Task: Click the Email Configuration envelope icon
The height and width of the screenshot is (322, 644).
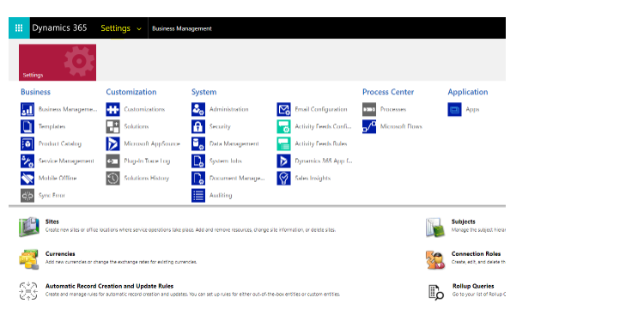Action: click(x=284, y=110)
